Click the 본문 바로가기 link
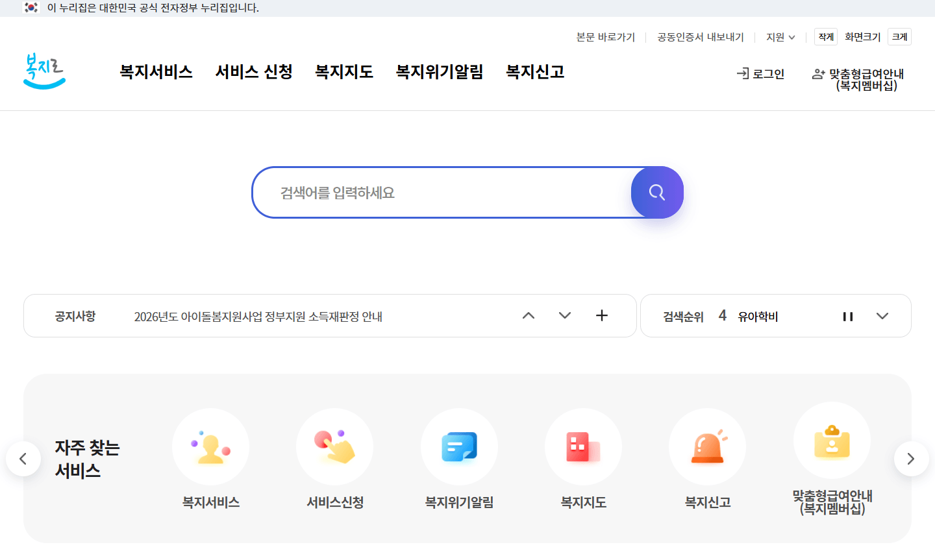Image resolution: width=935 pixels, height=560 pixels. coord(605,37)
